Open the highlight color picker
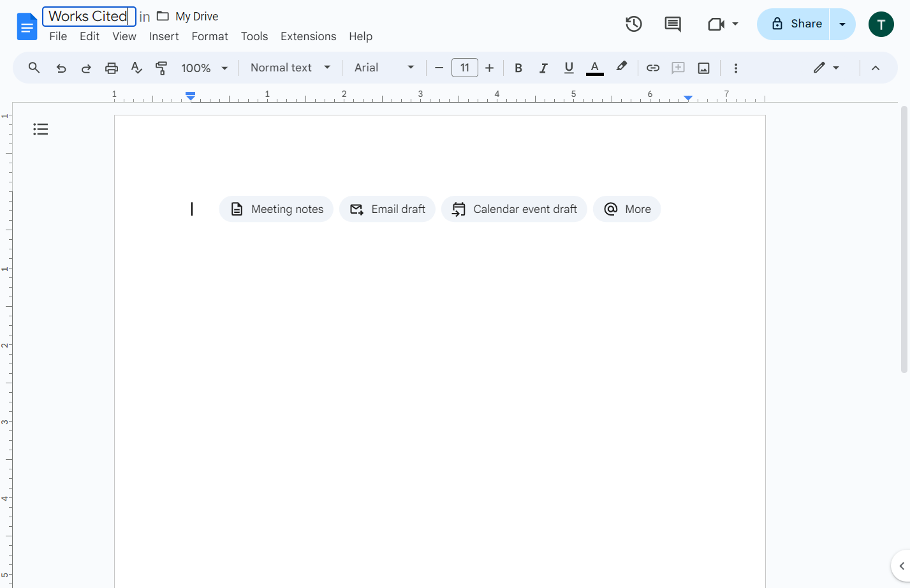Image resolution: width=910 pixels, height=588 pixels. tap(621, 68)
